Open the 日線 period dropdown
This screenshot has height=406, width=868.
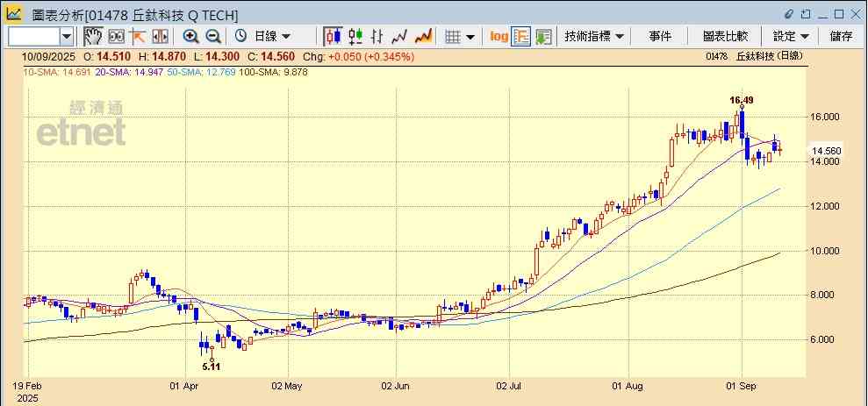pyautogui.click(x=272, y=37)
